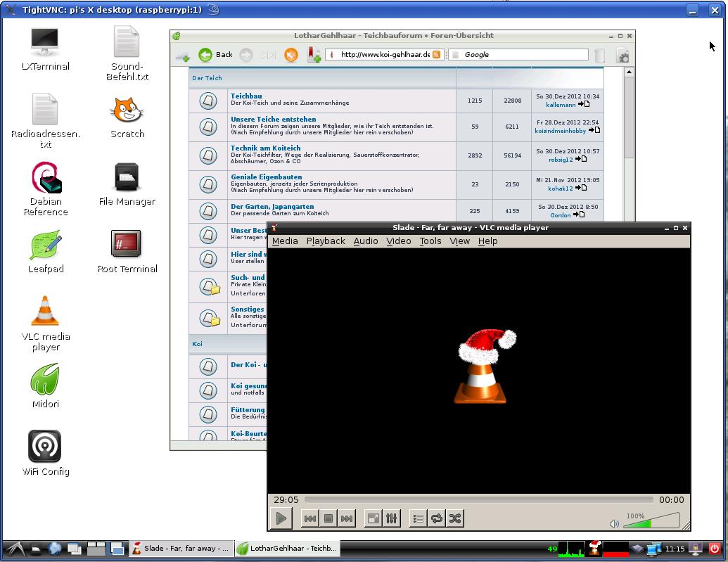Open VLC extended settings equalizer icon
The width and height of the screenshot is (728, 562).
[x=392, y=518]
